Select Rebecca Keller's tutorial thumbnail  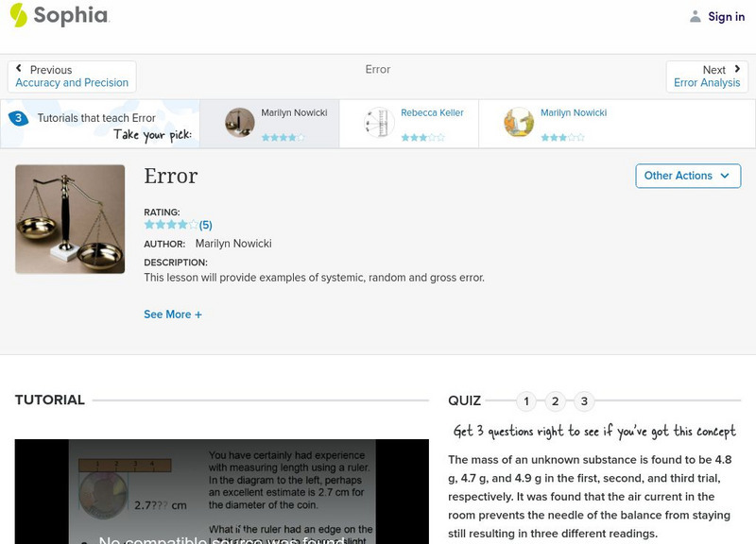[377, 122]
